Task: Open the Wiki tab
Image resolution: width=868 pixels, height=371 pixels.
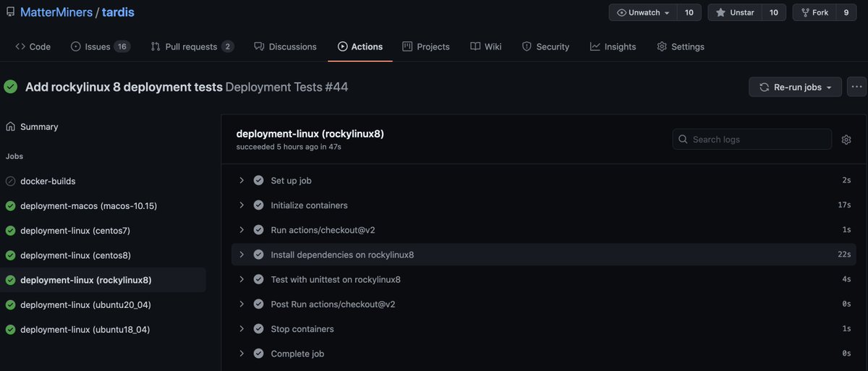Action: tap(485, 46)
